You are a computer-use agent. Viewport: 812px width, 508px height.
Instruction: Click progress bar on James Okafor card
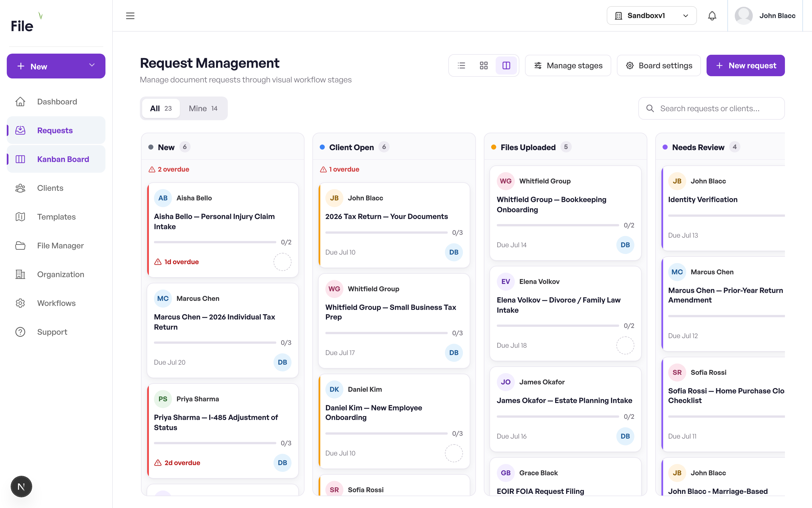pos(558,417)
